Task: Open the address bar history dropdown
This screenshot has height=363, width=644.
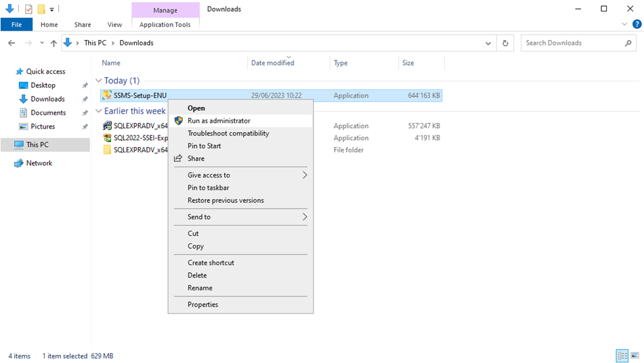Action: click(488, 43)
